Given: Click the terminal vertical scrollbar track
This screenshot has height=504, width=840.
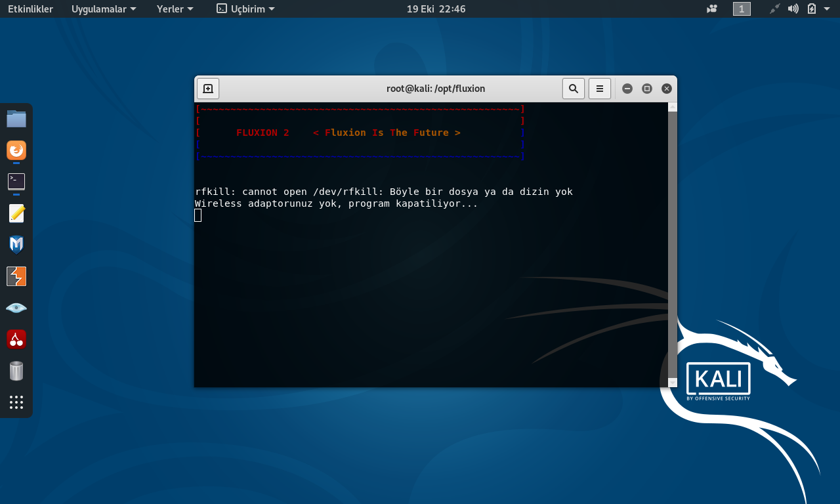Looking at the screenshot, I should click(x=673, y=245).
